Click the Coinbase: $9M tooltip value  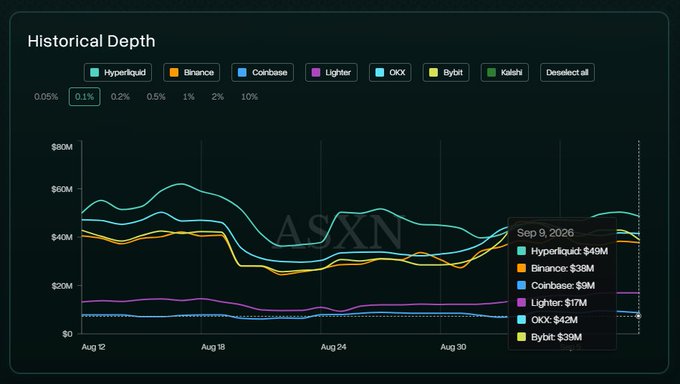[x=563, y=286]
